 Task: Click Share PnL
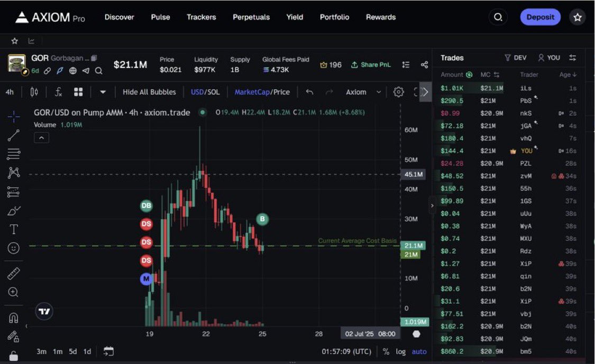(x=371, y=65)
